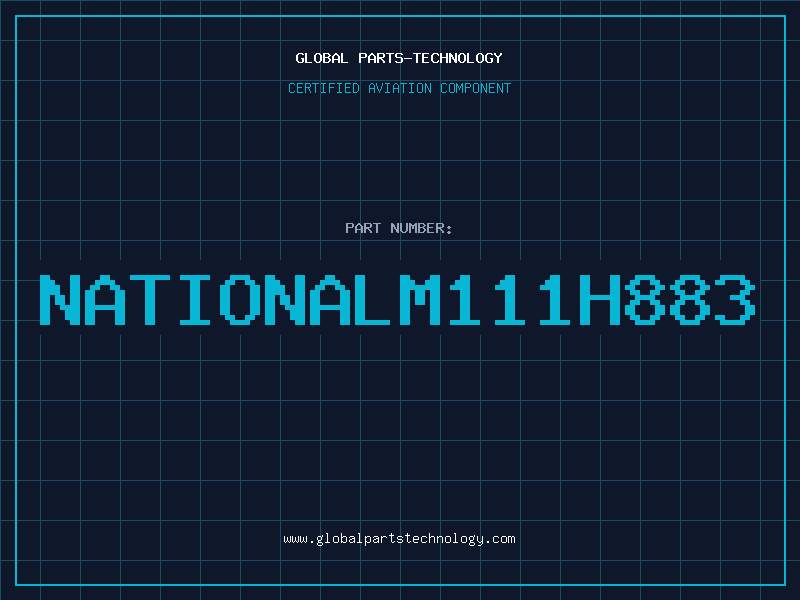
Task: Click the word GLOBAL in the header
Action: [x=321, y=58]
